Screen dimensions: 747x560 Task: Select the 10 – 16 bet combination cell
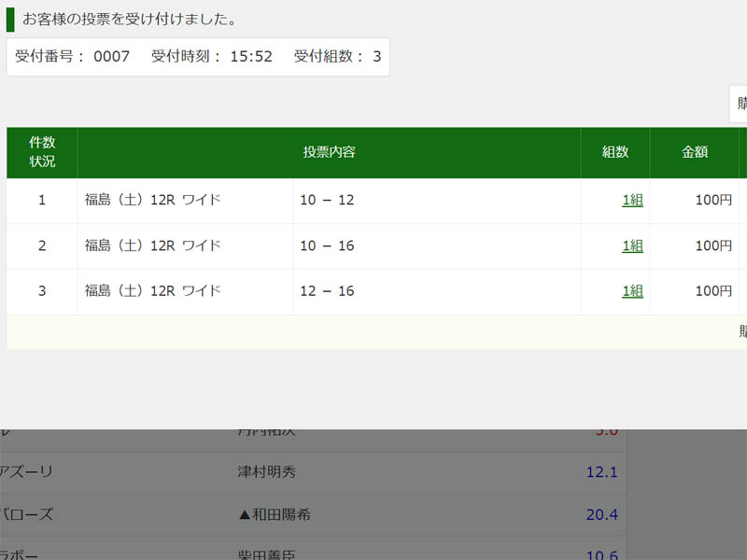(327, 245)
